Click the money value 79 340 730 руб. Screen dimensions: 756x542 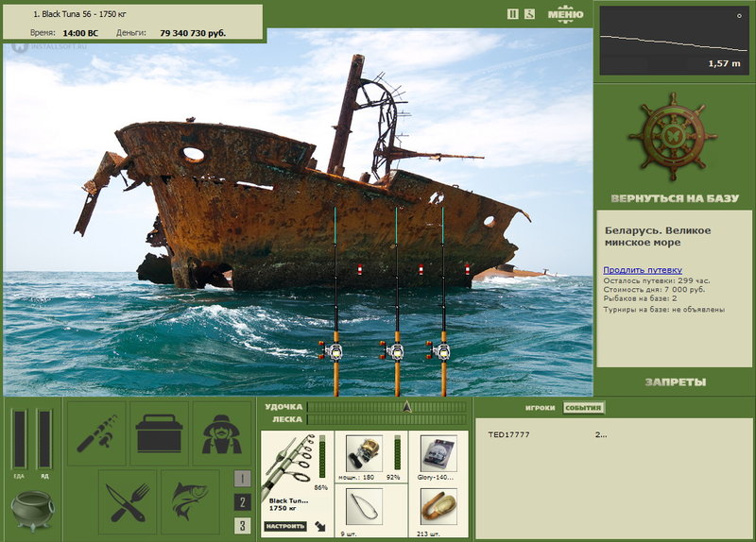click(193, 33)
